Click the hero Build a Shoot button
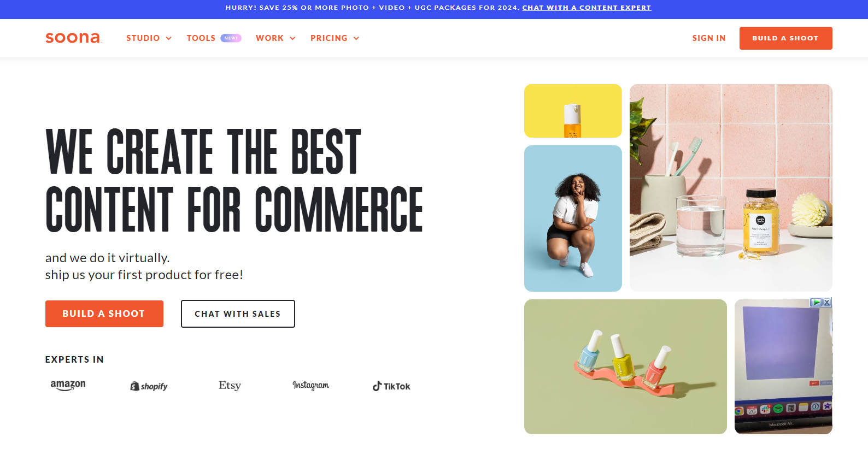 point(104,314)
